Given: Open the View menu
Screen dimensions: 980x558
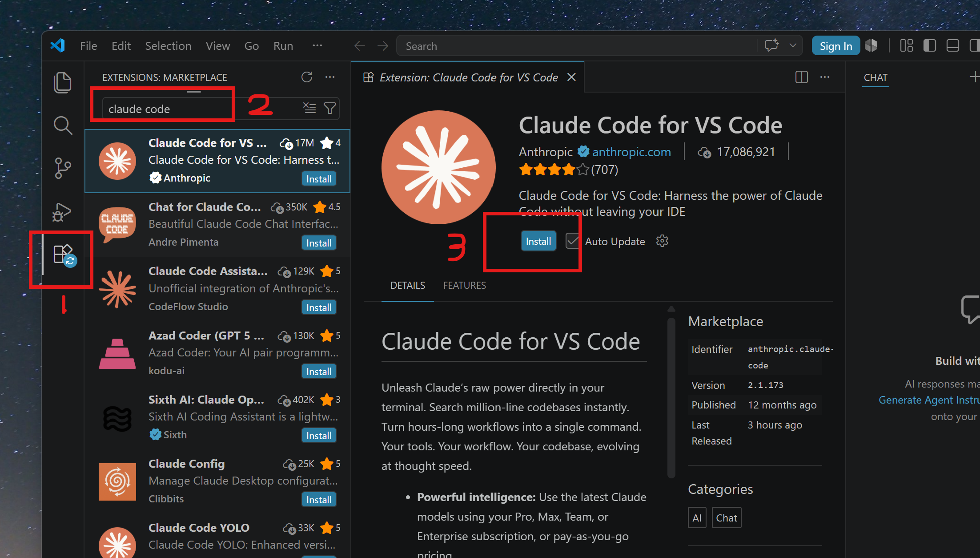Looking at the screenshot, I should pos(218,46).
